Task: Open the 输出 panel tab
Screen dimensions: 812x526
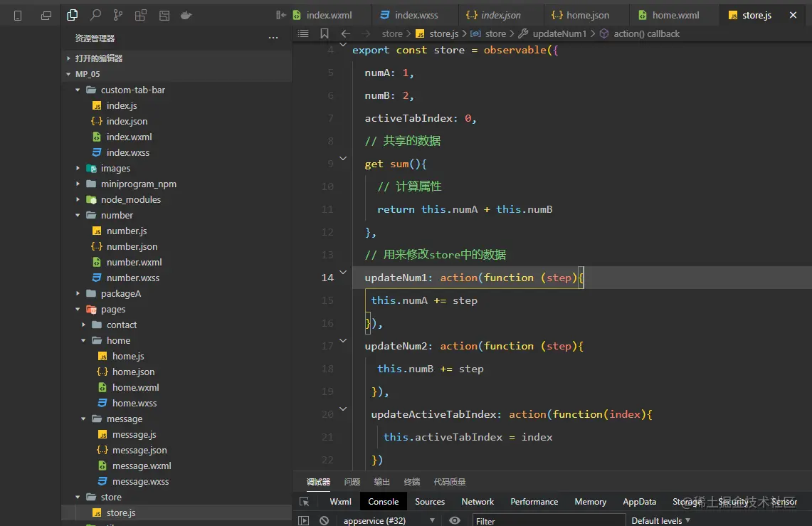Action: pos(381,481)
